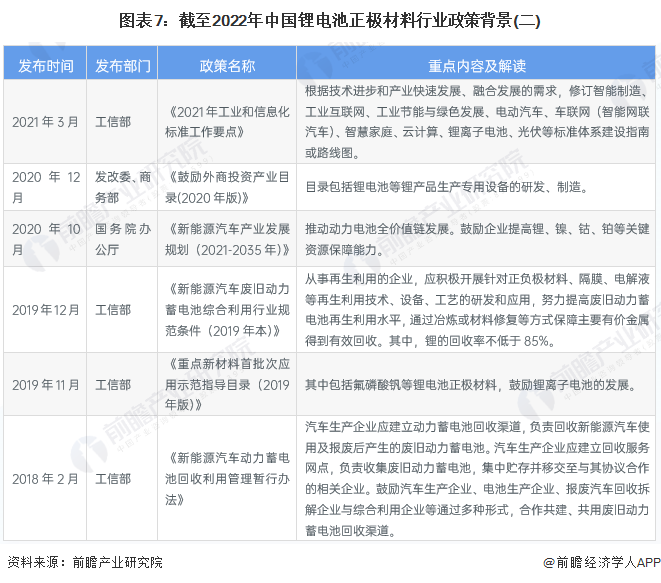
Task: Click policy 《重点新材料首批次应用示范指导目录》
Action: tap(227, 384)
